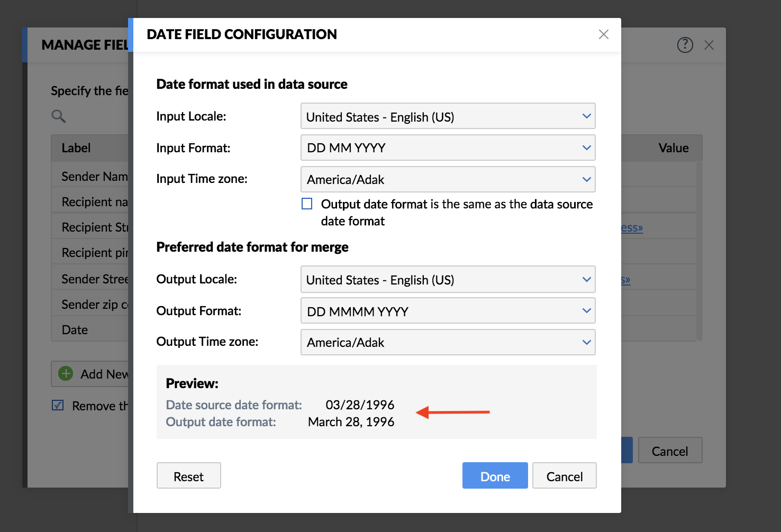This screenshot has height=532, width=781.
Task: Click the green plus Add New icon
Action: (x=66, y=374)
